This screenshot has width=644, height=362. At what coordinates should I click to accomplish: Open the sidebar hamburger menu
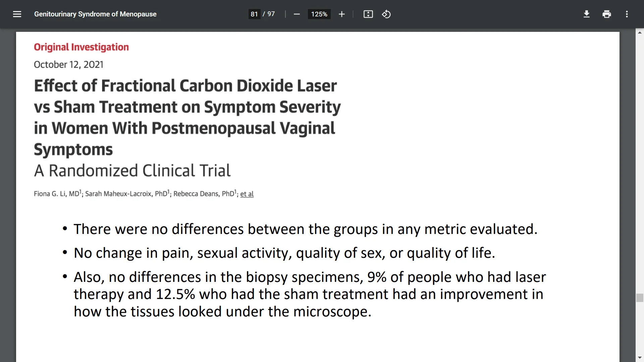(x=17, y=14)
